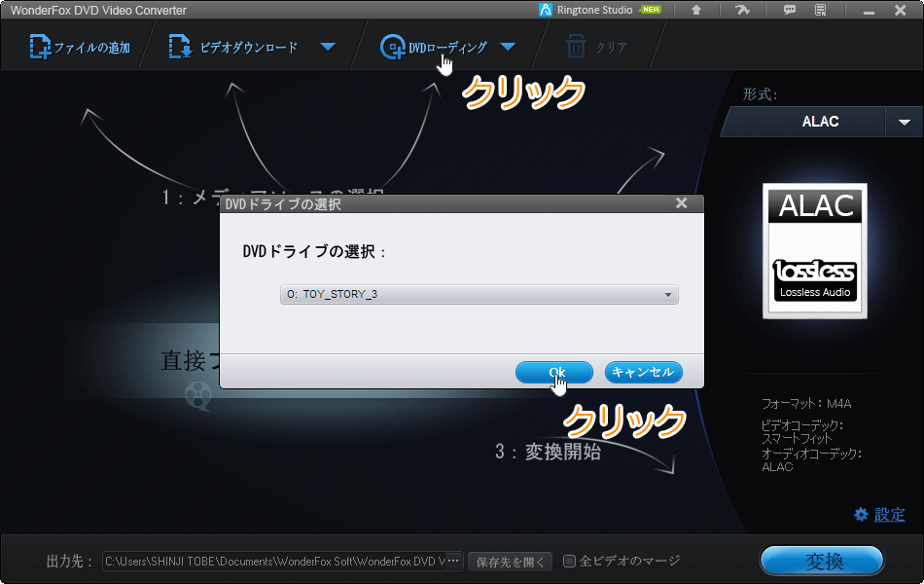Click the Convert (変換) button

tap(823, 561)
